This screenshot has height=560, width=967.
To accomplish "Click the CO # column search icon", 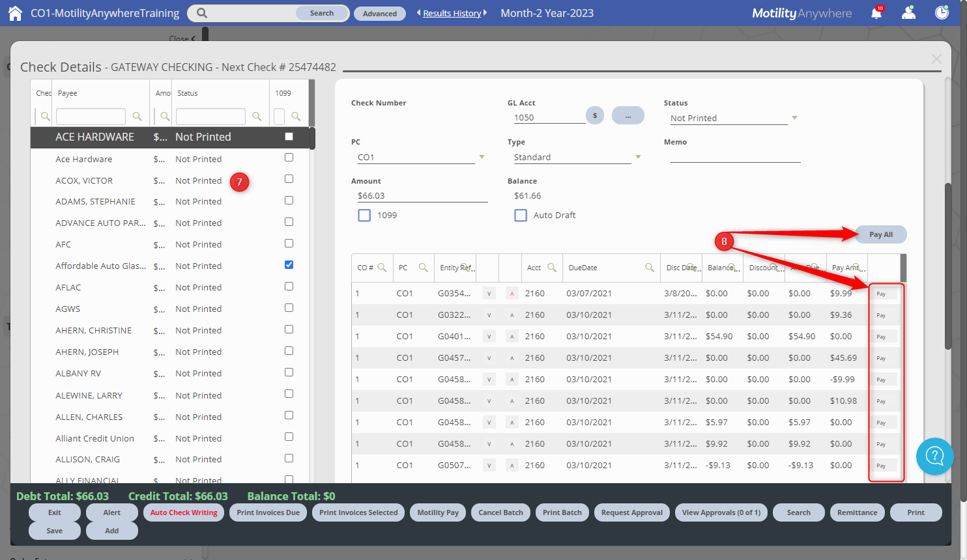I will point(382,268).
